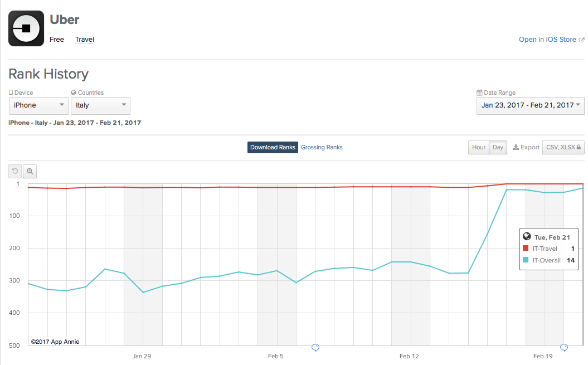
Task: Click the device icon beside Device label
Action: [11, 93]
